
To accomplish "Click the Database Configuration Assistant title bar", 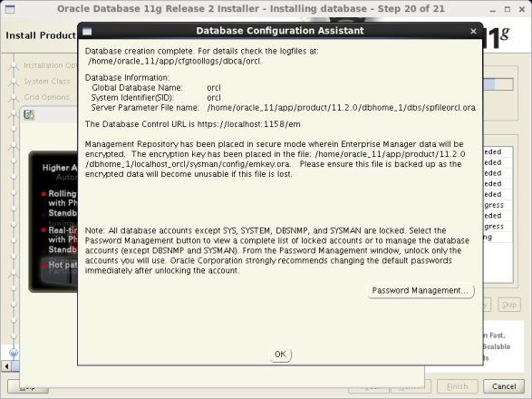I will [280, 31].
